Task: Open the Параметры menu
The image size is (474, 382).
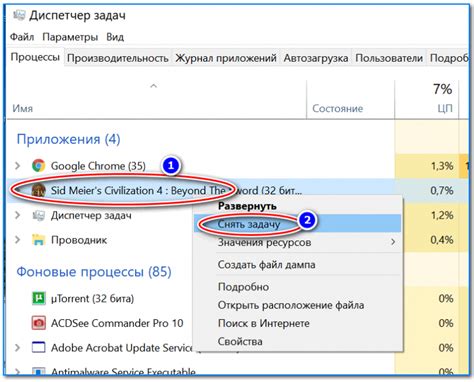Action: [70, 37]
